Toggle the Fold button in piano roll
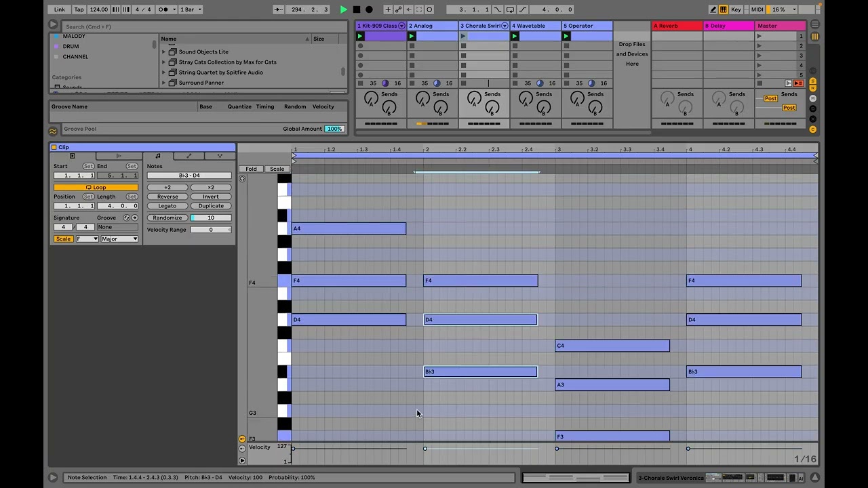This screenshot has height=488, width=868. (x=252, y=169)
